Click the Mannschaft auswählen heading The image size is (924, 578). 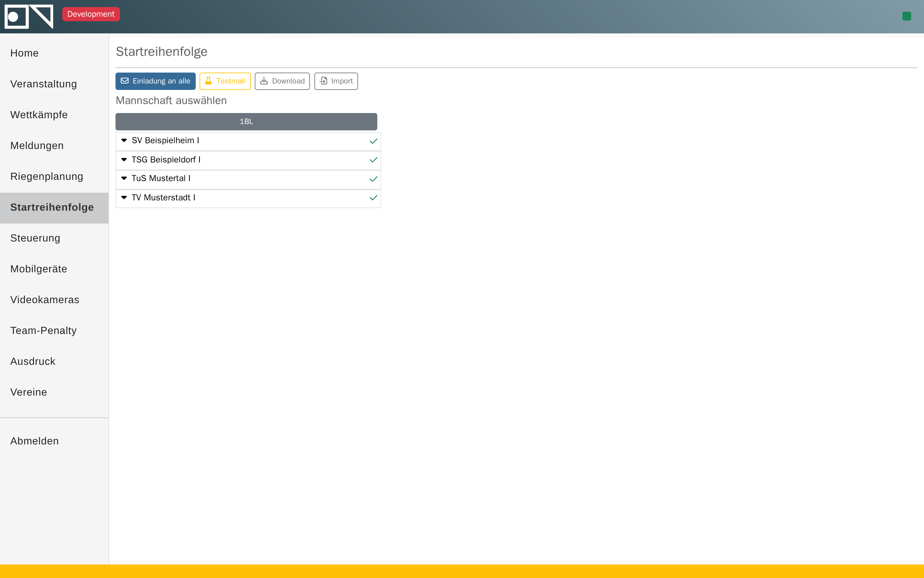(171, 101)
